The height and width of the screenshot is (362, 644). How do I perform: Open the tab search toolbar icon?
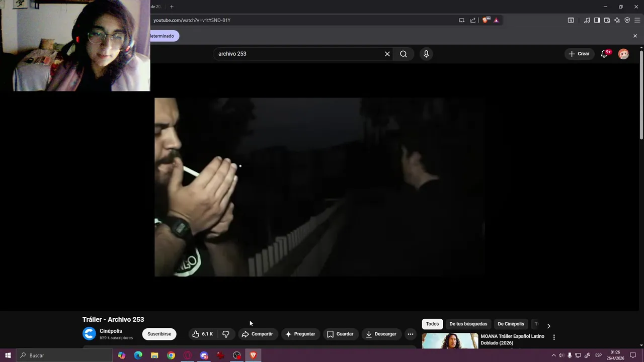571,20
